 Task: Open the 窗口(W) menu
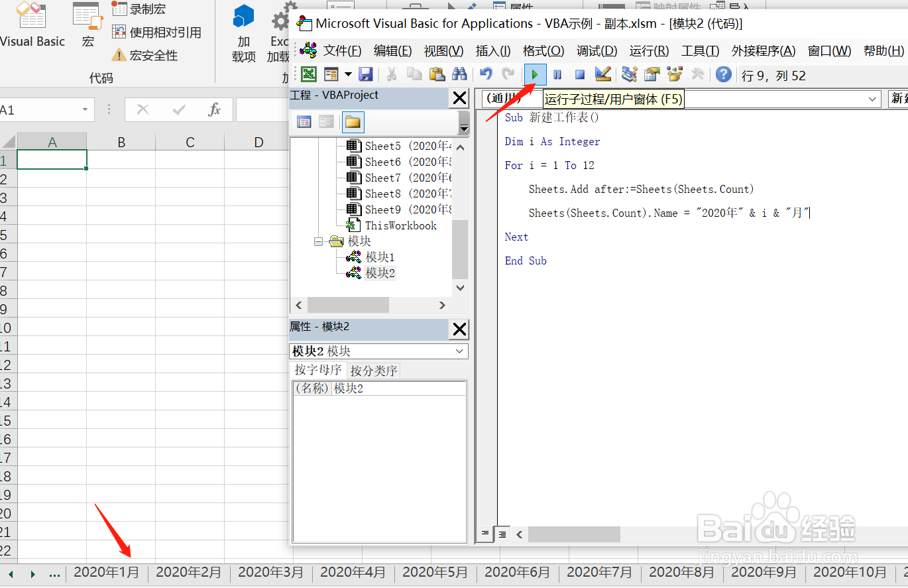tap(830, 51)
